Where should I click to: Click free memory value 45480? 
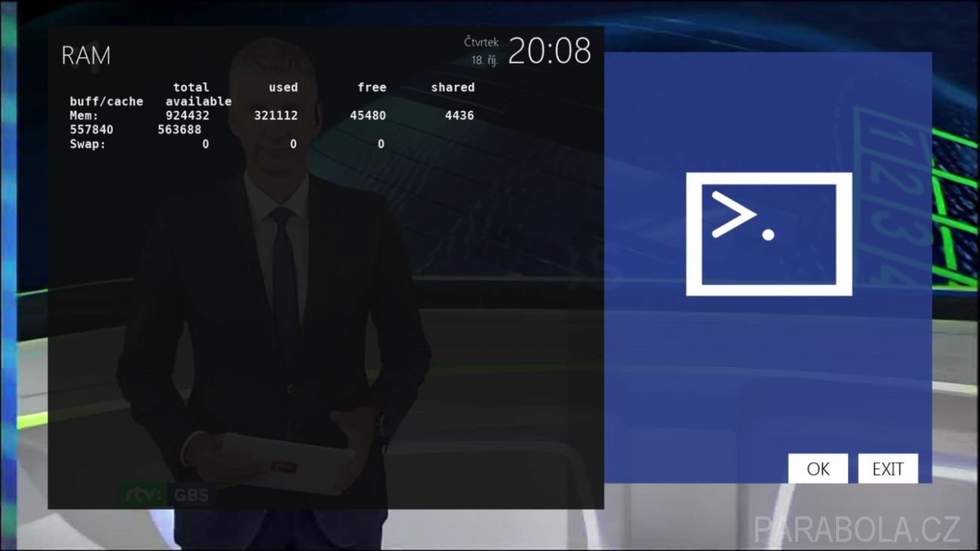pos(368,116)
